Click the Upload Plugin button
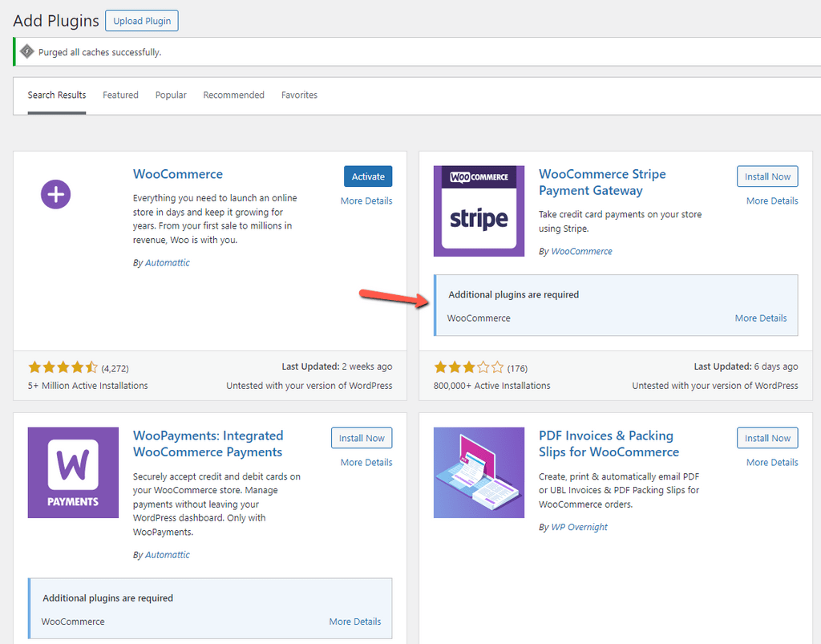The image size is (821, 644). pyautogui.click(x=141, y=20)
